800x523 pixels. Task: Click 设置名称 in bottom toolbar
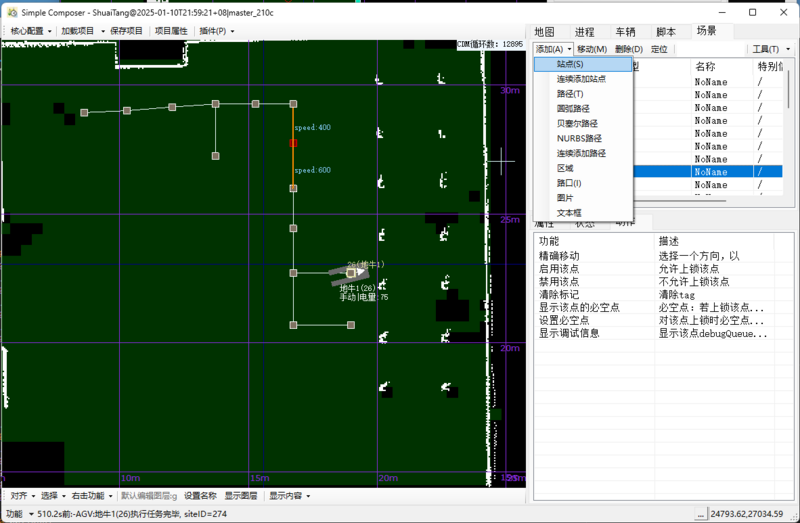[200, 496]
